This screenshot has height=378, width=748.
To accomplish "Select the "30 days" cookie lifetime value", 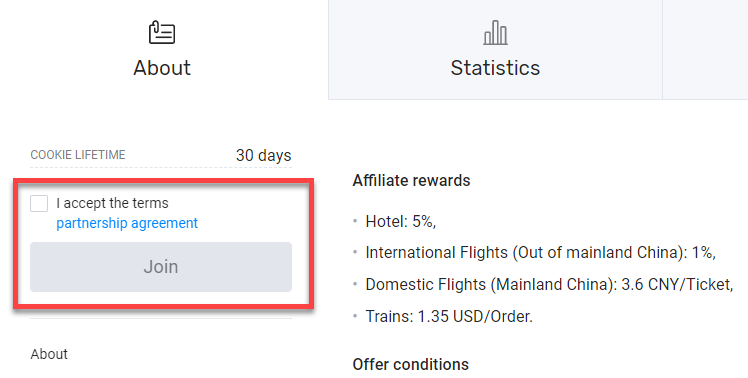I will [263, 155].
